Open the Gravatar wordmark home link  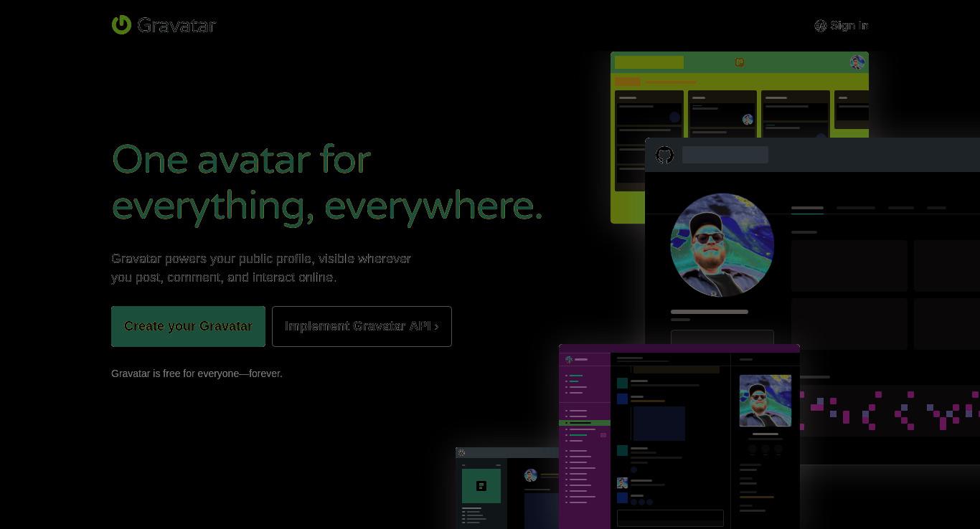(x=176, y=25)
